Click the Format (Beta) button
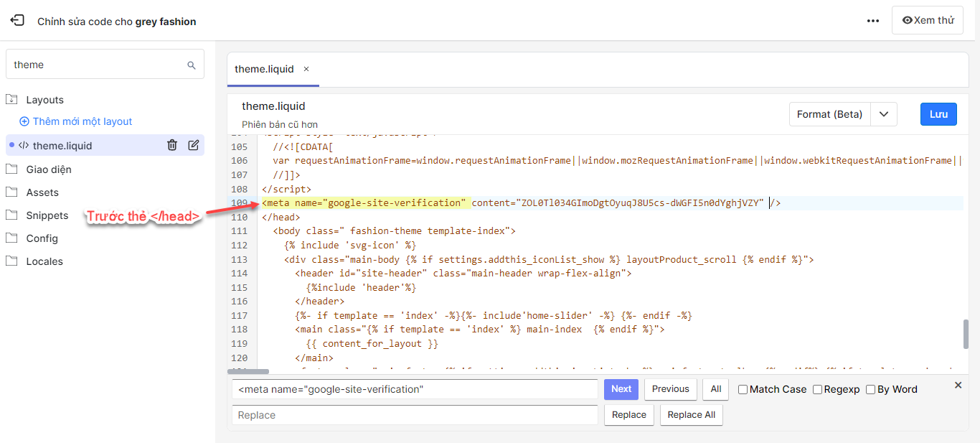Image resolution: width=980 pixels, height=443 pixels. (829, 114)
